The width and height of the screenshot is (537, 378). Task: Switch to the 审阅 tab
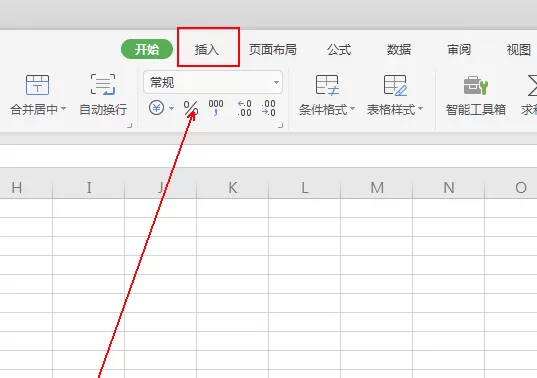[x=459, y=50]
